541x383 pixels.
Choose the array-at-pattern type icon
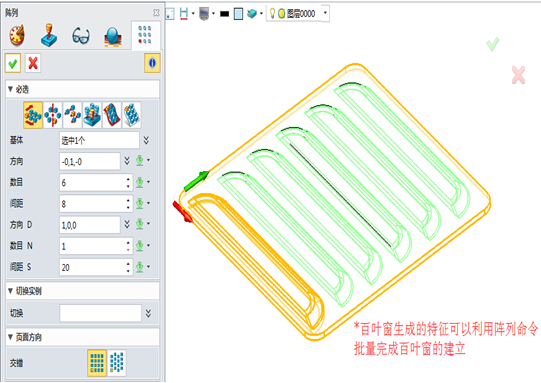(x=92, y=115)
